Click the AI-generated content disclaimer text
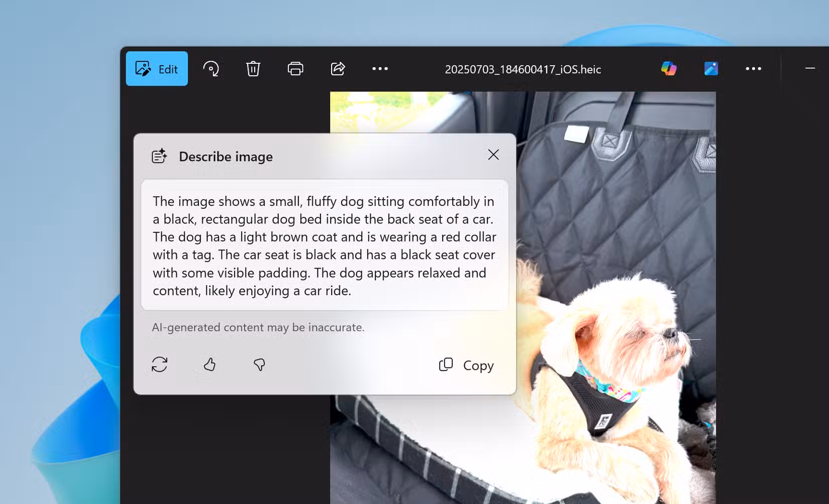Image resolution: width=829 pixels, height=504 pixels. click(258, 327)
